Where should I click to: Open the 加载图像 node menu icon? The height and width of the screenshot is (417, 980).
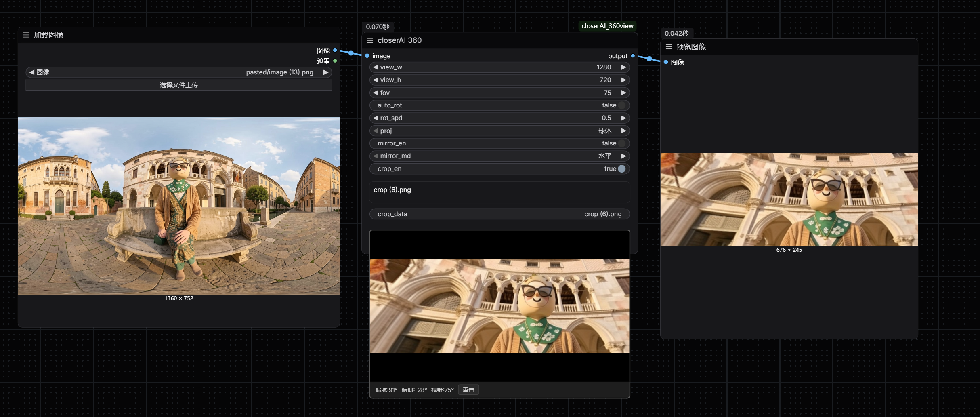pos(26,35)
